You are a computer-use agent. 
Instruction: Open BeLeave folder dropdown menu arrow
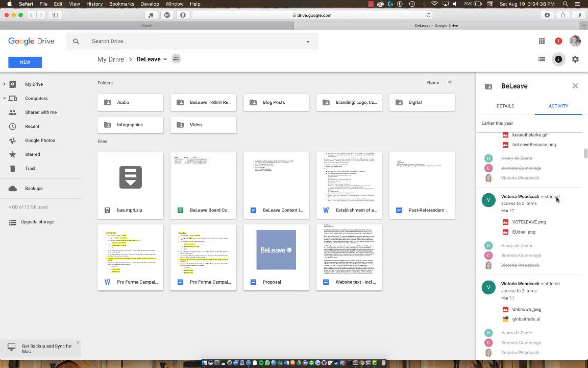coord(165,59)
